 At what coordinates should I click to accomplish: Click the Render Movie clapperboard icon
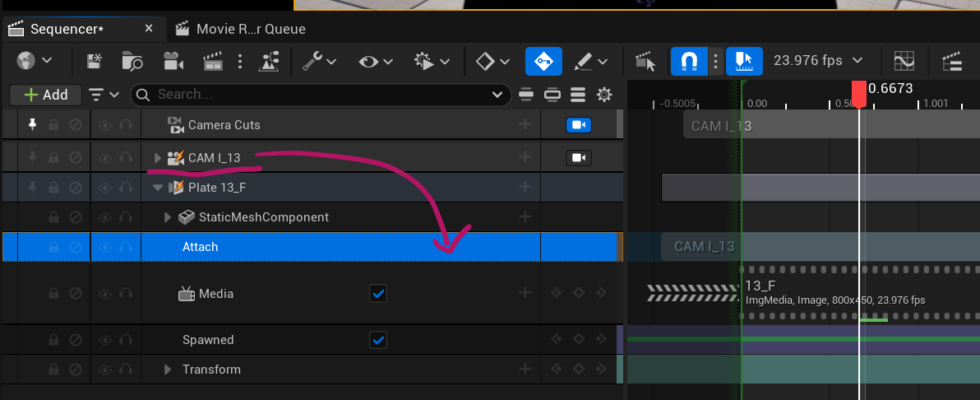pyautogui.click(x=213, y=61)
